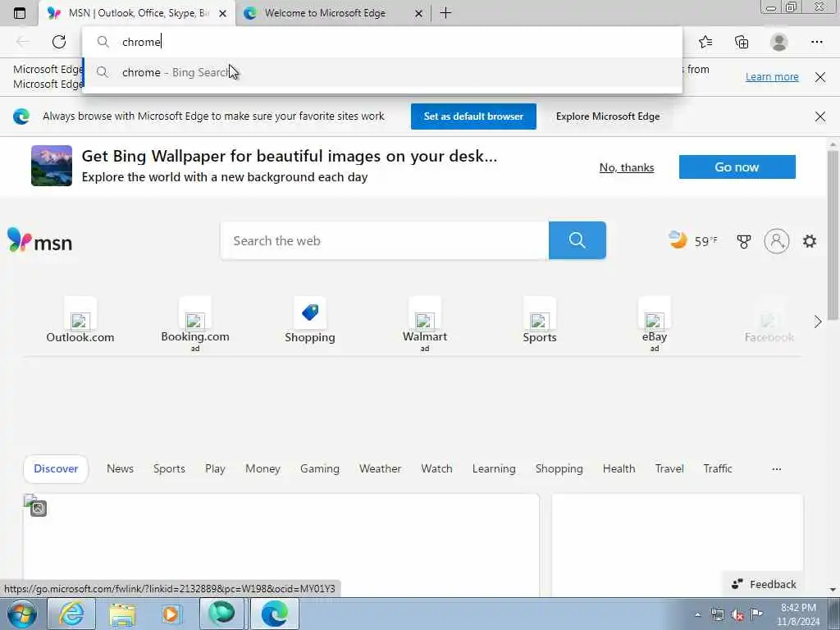Select the Gaming feed tab
Screen dimensions: 840x630
pyautogui.click(x=320, y=468)
